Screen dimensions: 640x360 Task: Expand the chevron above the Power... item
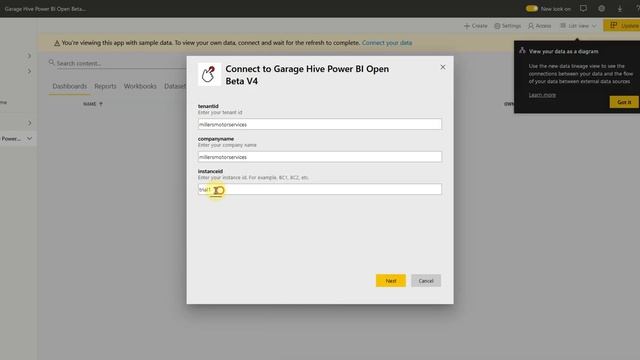(29, 123)
